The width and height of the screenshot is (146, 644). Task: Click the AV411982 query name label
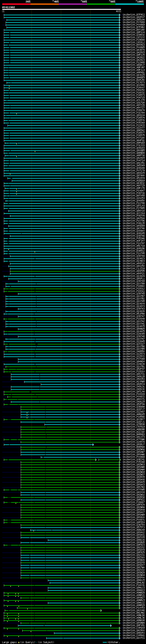point(8,7)
